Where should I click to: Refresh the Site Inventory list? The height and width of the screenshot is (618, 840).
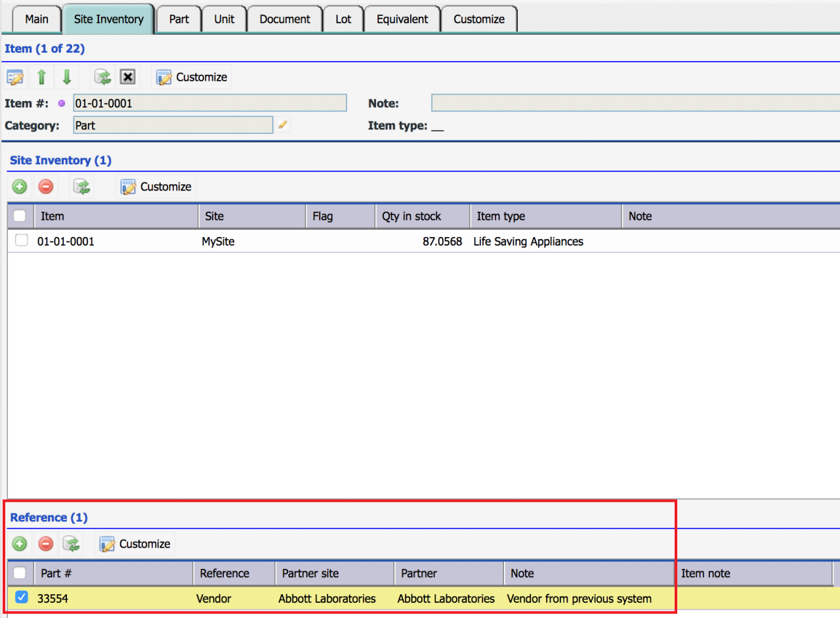tap(81, 187)
